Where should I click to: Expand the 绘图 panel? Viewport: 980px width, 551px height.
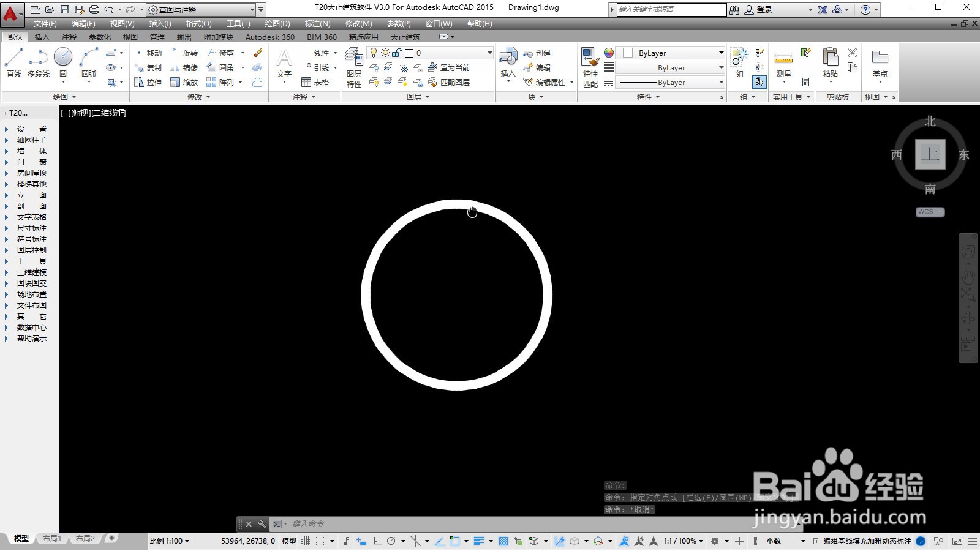[65, 97]
